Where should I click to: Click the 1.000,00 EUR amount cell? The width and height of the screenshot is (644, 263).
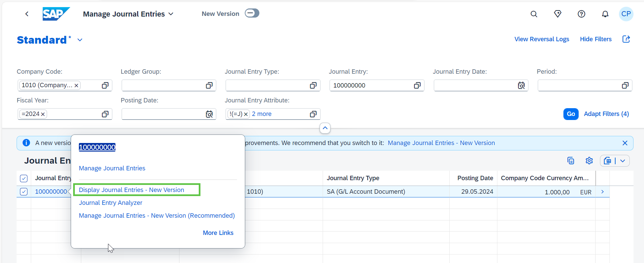[x=546, y=192]
